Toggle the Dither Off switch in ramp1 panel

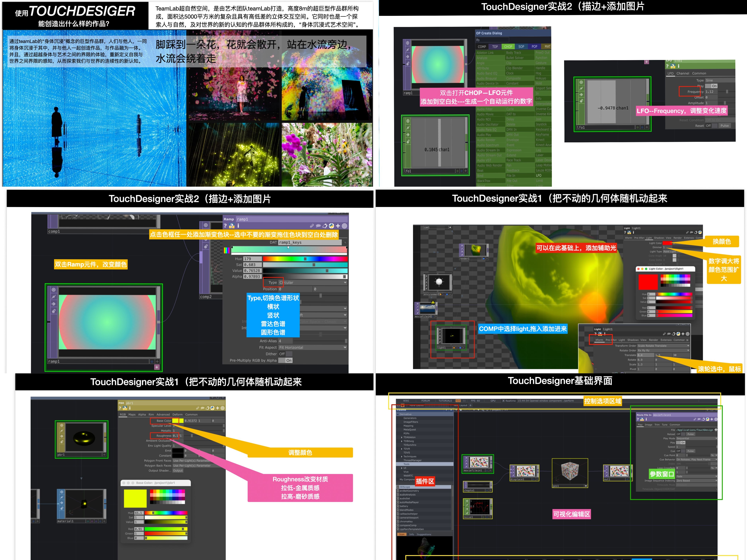click(x=286, y=354)
